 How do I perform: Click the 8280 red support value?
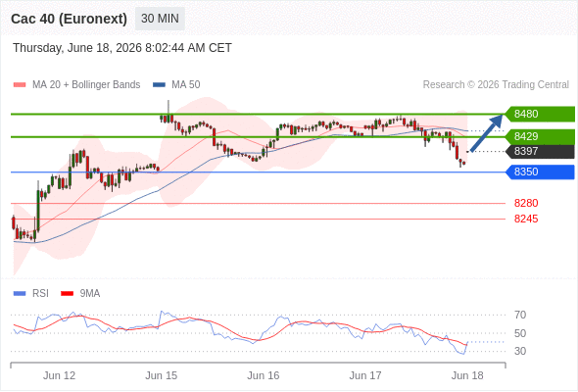tap(526, 203)
